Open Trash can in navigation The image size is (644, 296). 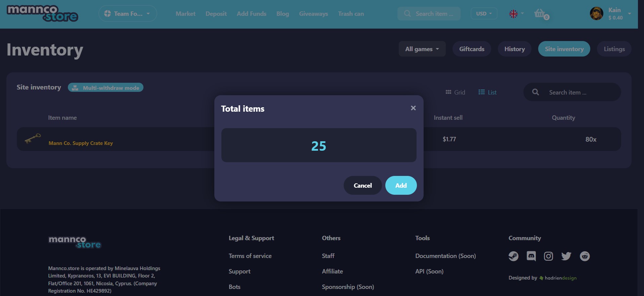pos(351,14)
